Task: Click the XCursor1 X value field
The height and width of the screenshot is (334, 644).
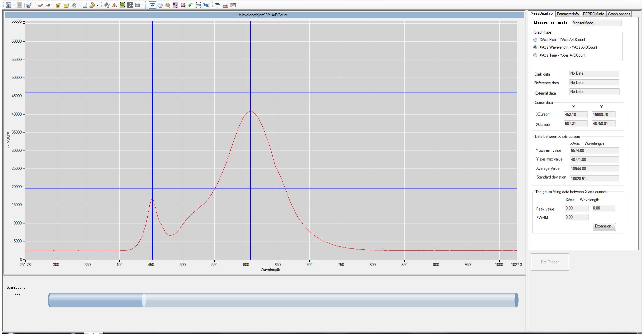Action: pyautogui.click(x=575, y=115)
